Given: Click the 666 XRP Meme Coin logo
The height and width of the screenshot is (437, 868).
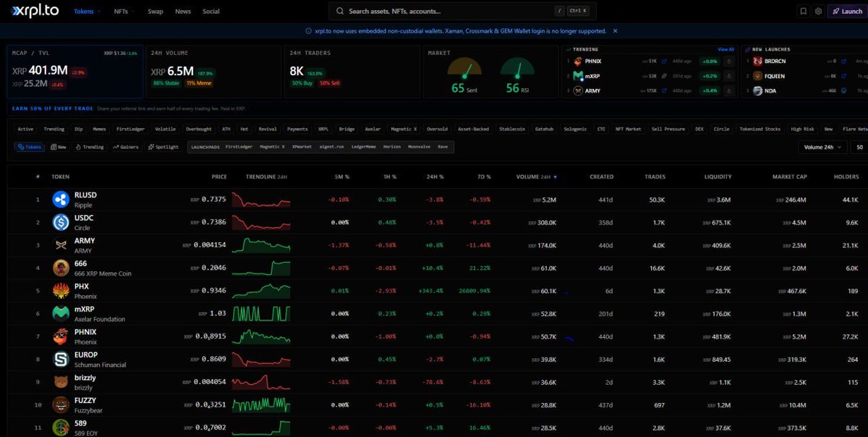Looking at the screenshot, I should 61,268.
